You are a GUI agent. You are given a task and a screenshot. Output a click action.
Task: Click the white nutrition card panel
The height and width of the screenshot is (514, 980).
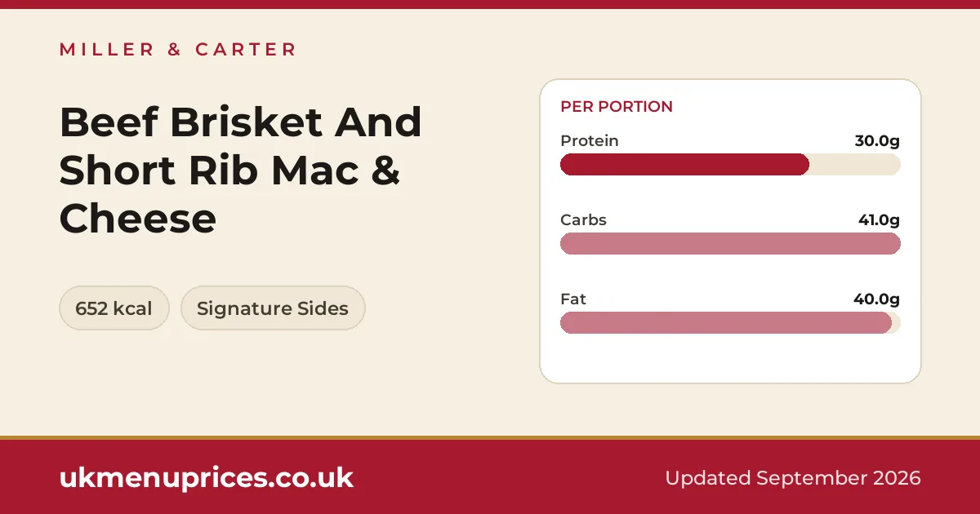(730, 231)
